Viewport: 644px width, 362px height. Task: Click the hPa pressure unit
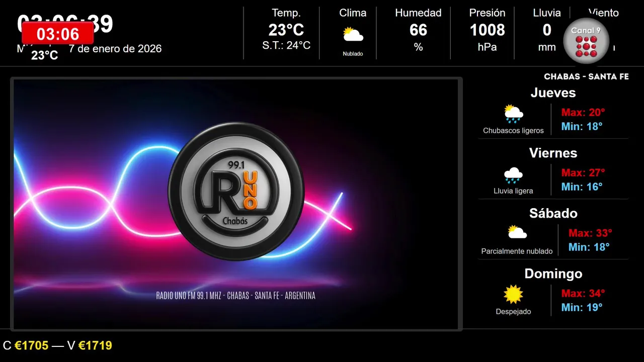click(487, 47)
